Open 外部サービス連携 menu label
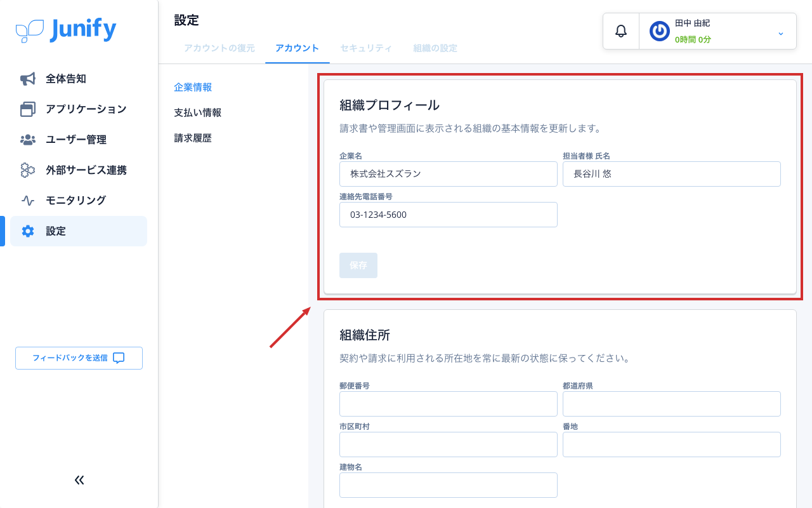This screenshot has width=812, height=508. click(x=86, y=170)
